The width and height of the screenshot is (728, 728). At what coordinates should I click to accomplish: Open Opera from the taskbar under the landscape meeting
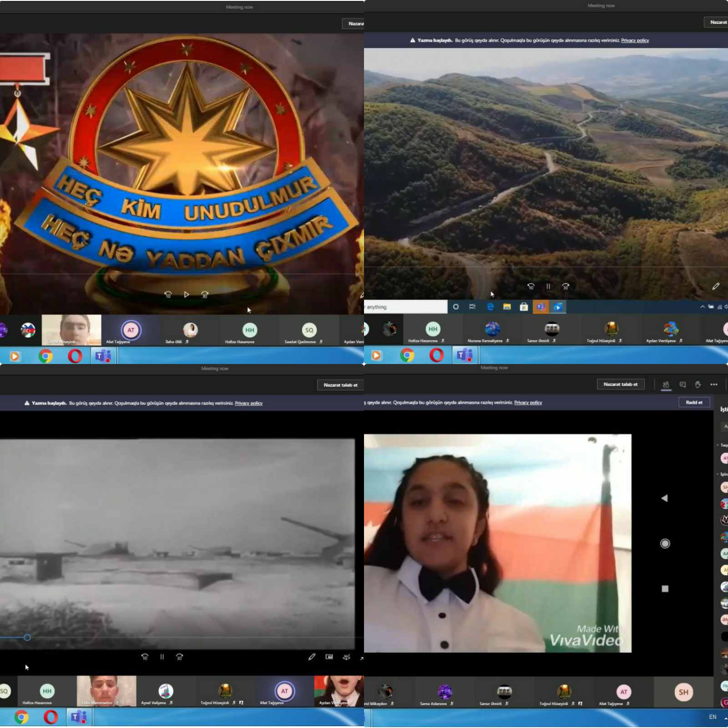[x=436, y=355]
